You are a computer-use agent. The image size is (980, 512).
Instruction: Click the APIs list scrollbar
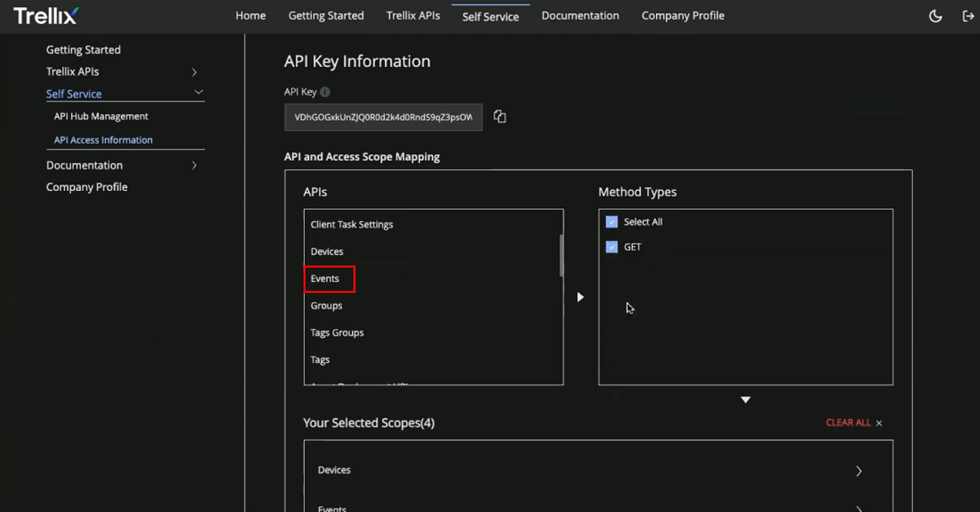[561, 255]
